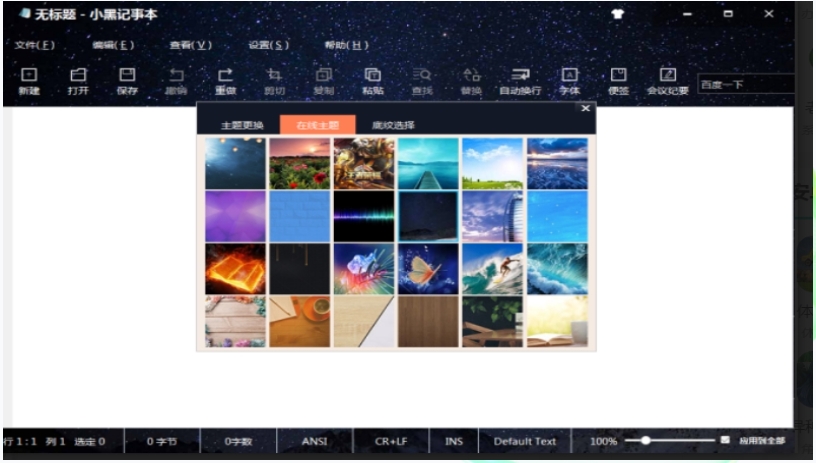Image resolution: width=816 pixels, height=463 pixels.
Task: Select the green meadow blue sky thumbnail
Action: [x=492, y=163]
